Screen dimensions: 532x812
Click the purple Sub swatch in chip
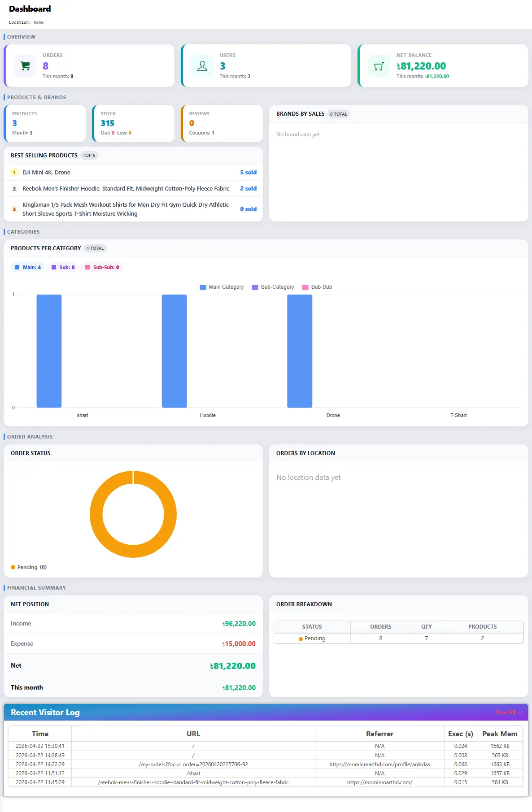pos(54,267)
